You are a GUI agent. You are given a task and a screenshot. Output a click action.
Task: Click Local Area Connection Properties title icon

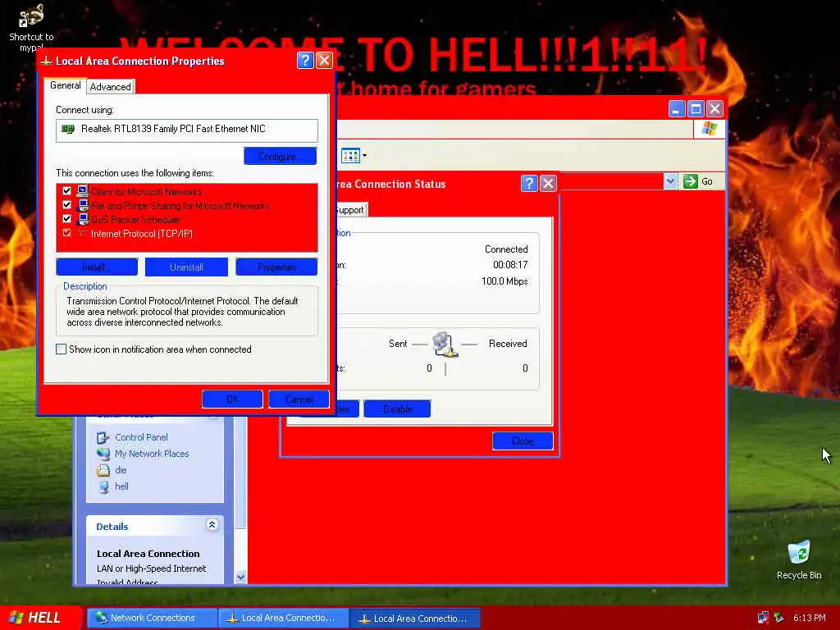(46, 61)
